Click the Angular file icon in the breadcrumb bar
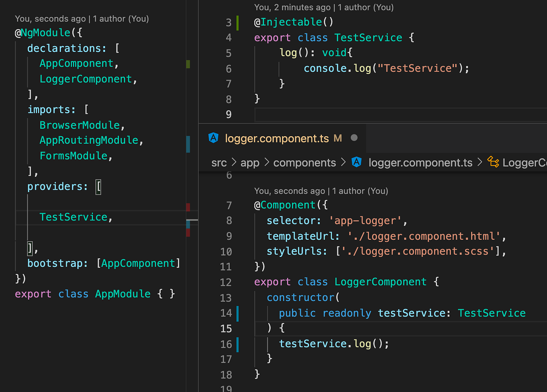547x392 pixels. [x=356, y=162]
